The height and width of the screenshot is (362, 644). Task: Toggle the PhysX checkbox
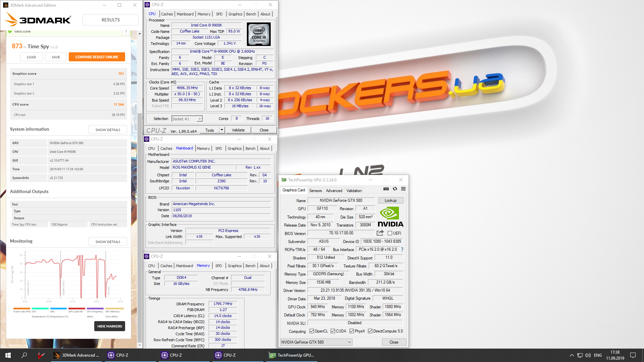click(352, 331)
